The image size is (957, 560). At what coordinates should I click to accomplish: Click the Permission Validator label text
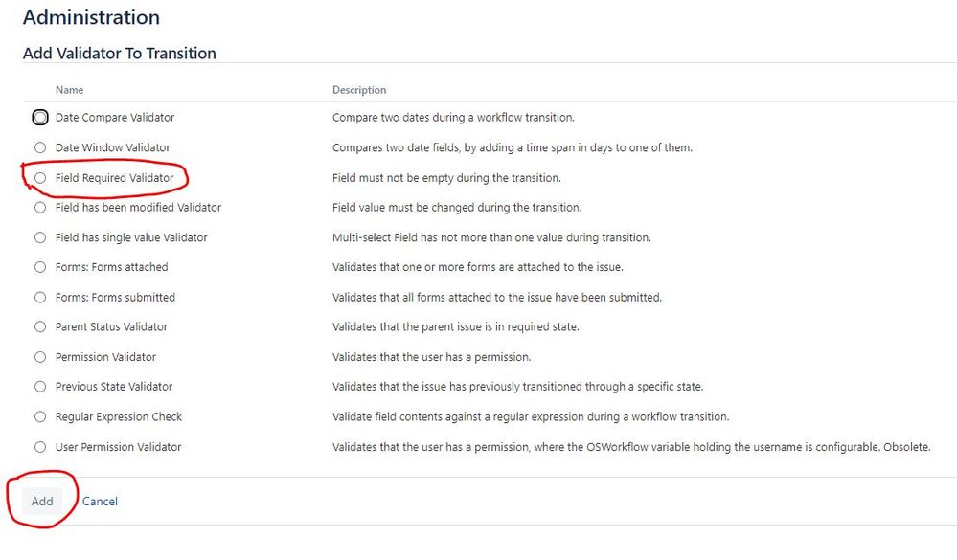click(x=105, y=357)
